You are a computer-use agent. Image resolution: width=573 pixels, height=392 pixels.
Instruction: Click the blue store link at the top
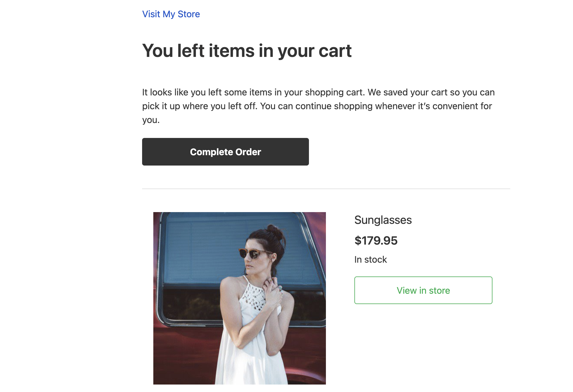click(x=171, y=14)
